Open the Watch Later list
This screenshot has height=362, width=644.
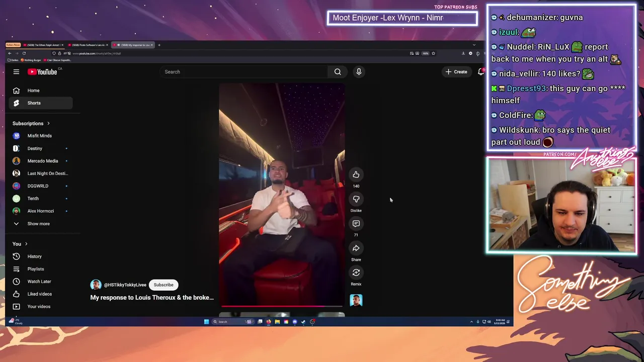coord(40,282)
